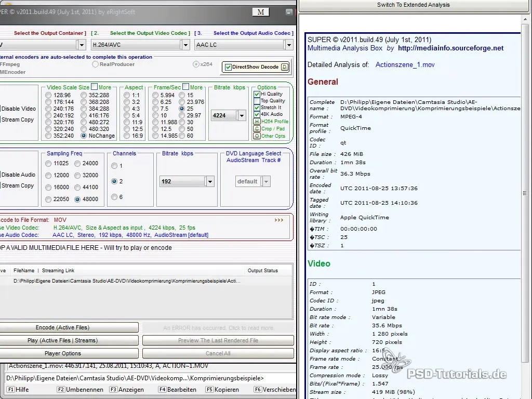Image resolution: width=532 pixels, height=399 pixels.
Task: Select 11025 sampling frequency
Action: coord(48,164)
